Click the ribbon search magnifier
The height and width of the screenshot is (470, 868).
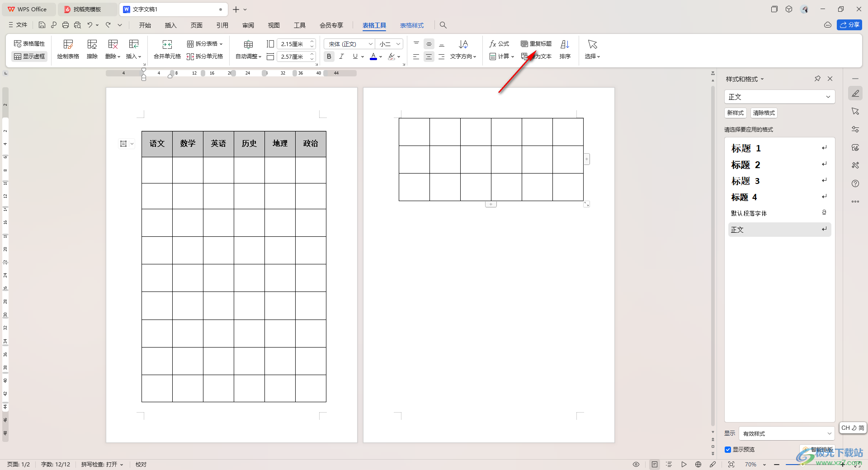point(443,25)
